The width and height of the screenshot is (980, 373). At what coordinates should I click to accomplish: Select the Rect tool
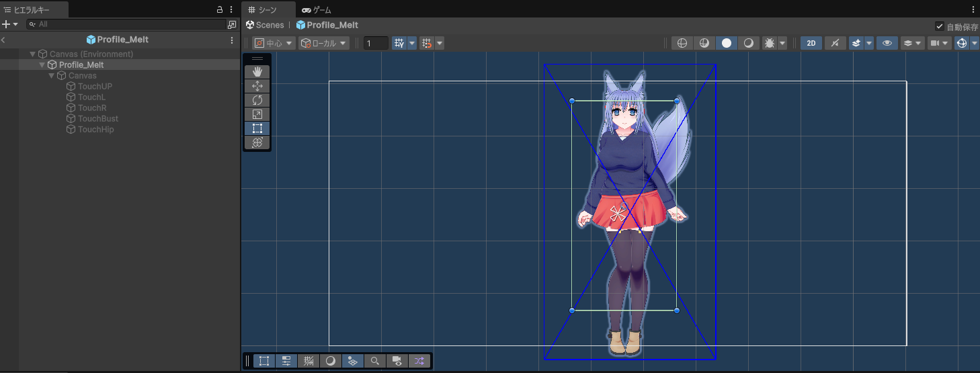(257, 128)
